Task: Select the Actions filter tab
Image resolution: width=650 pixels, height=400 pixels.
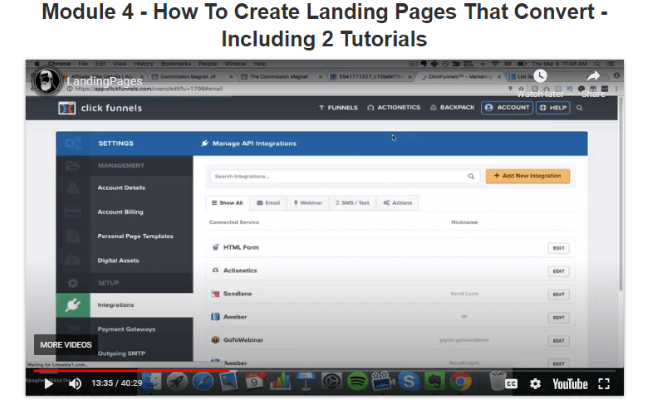Action: (x=398, y=203)
